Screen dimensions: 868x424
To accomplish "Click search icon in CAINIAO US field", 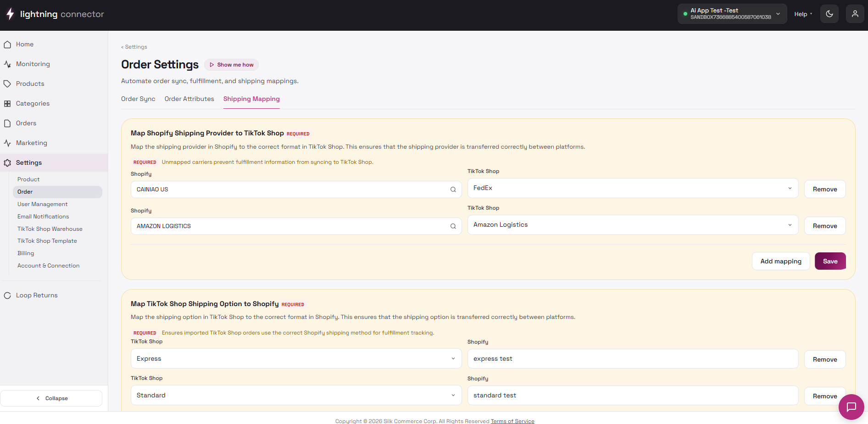I will tap(453, 190).
